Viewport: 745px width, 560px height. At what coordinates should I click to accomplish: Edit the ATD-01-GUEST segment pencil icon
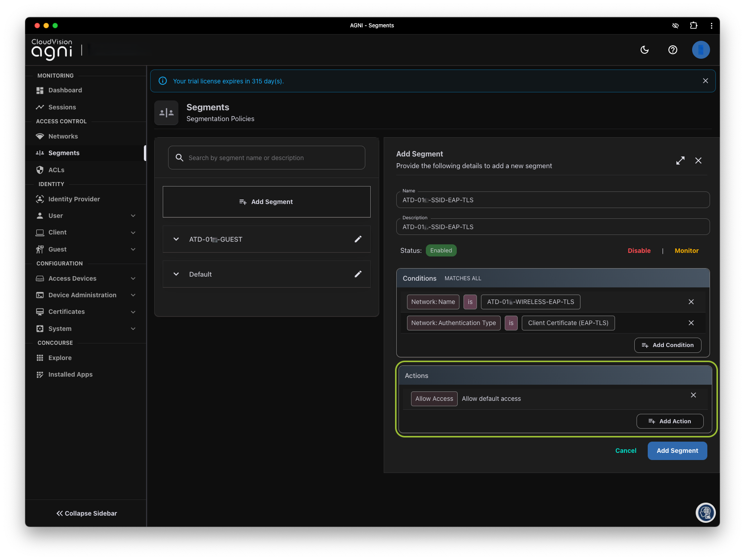pyautogui.click(x=358, y=239)
